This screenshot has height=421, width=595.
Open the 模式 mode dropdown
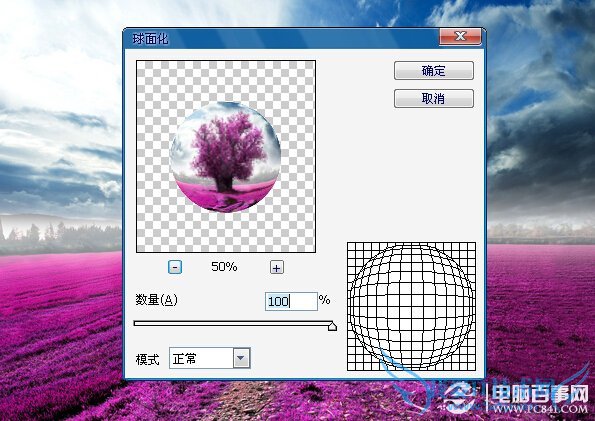242,358
